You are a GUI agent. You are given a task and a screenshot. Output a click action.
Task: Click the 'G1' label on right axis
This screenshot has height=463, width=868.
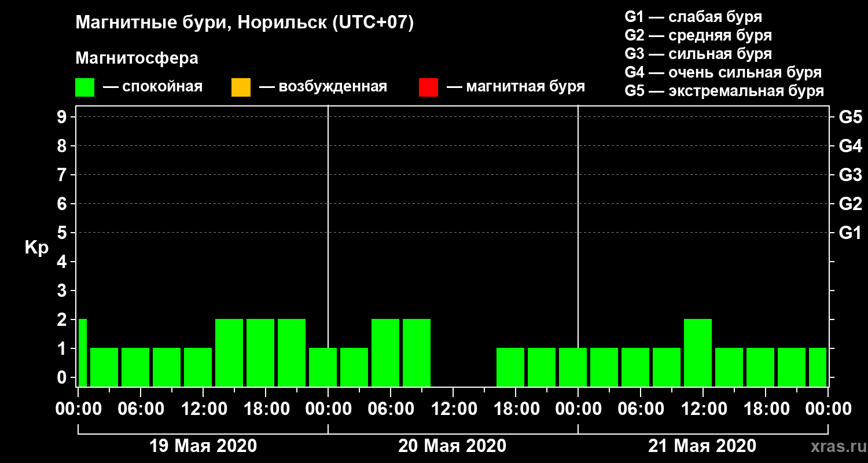[x=850, y=233]
